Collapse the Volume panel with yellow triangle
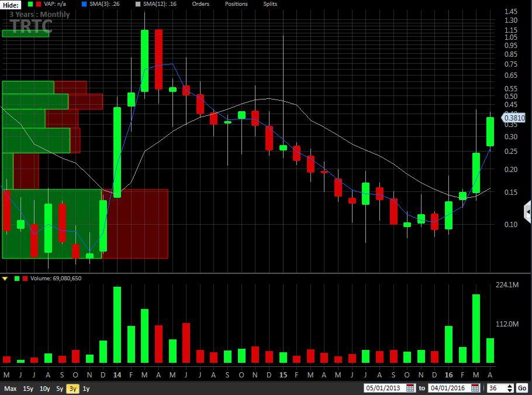The image size is (532, 395). (x=5, y=279)
